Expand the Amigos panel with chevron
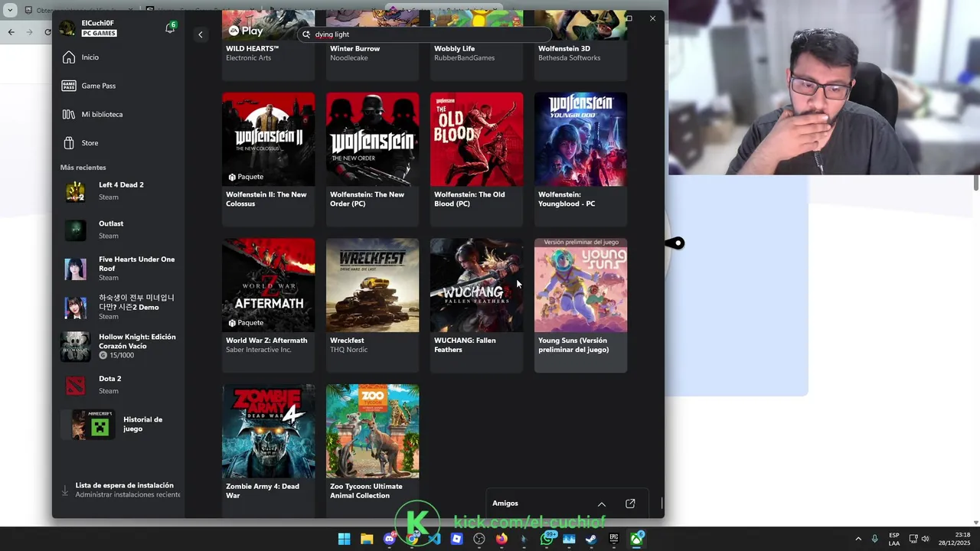 pos(602,504)
